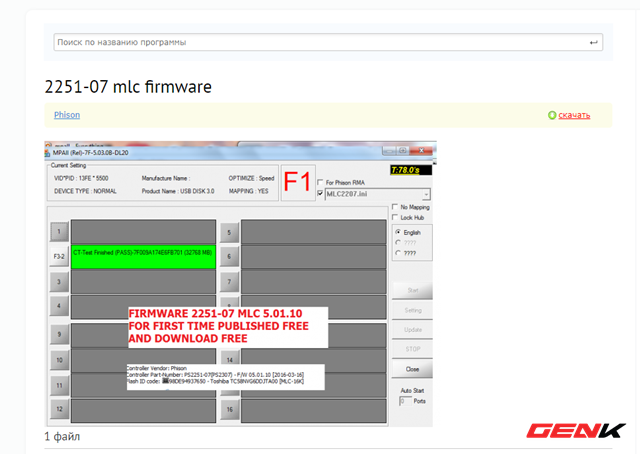The height and width of the screenshot is (454, 640).
Task: Open the Setting button in MPALL
Action: (x=412, y=310)
